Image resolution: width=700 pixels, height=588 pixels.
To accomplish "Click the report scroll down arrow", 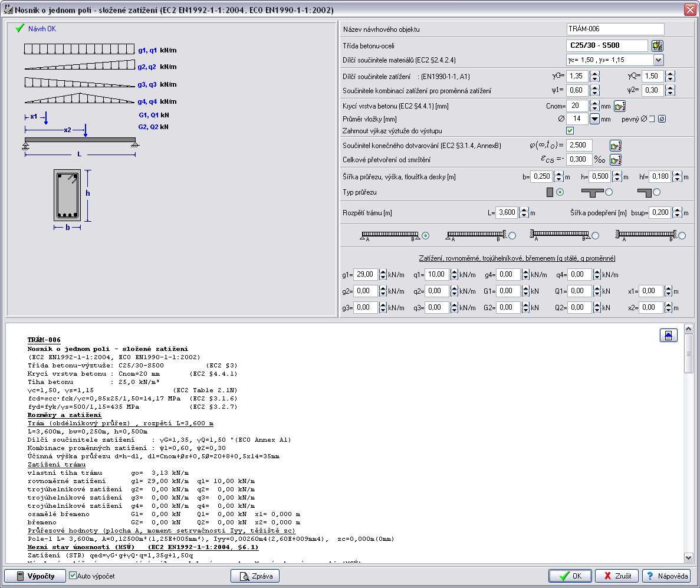I will [688, 557].
